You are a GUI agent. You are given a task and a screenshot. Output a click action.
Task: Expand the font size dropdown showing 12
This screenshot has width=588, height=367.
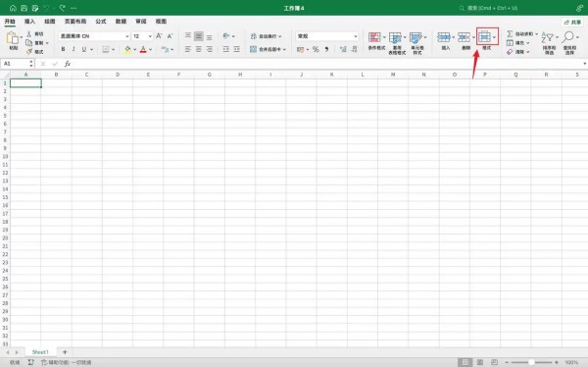150,36
